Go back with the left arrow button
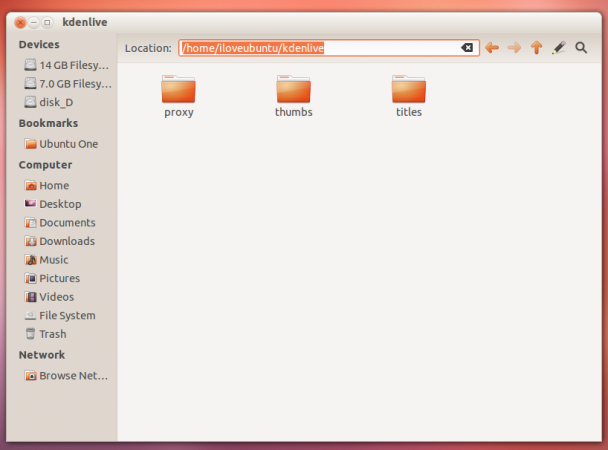The image size is (608, 450). point(492,48)
